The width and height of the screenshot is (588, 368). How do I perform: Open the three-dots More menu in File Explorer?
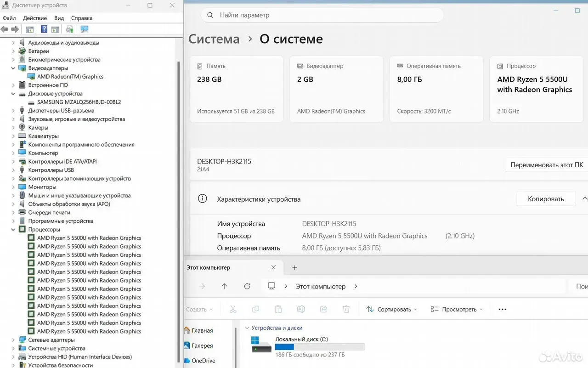503,309
